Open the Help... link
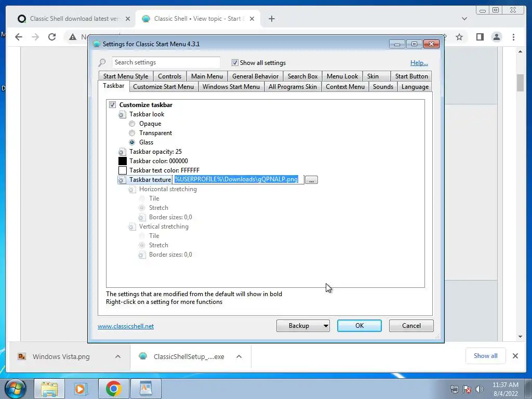The height and width of the screenshot is (399, 532). (x=419, y=63)
